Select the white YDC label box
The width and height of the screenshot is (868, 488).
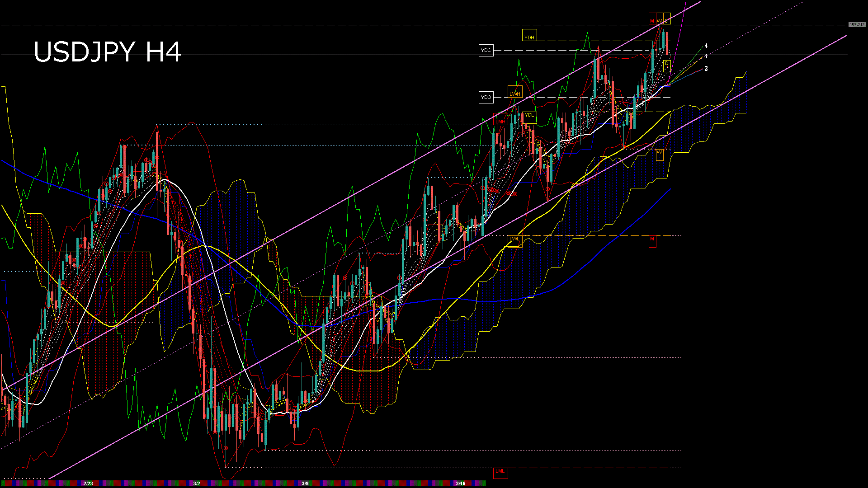click(x=486, y=50)
